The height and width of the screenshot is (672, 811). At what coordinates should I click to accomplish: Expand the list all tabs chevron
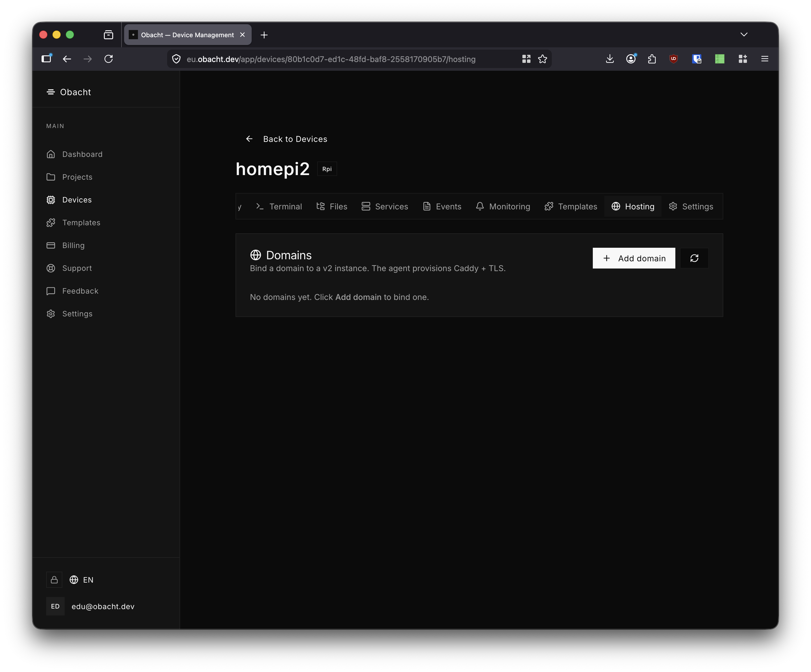click(744, 35)
